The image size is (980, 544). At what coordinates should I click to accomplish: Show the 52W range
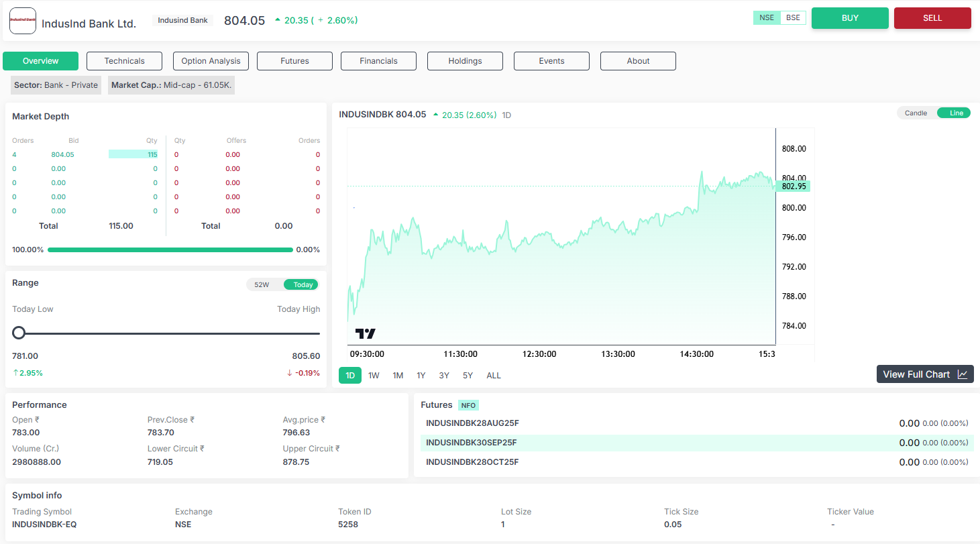tap(262, 284)
